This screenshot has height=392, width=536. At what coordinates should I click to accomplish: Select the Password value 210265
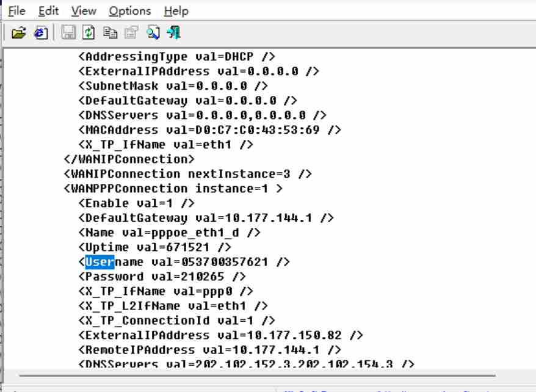[x=202, y=277]
